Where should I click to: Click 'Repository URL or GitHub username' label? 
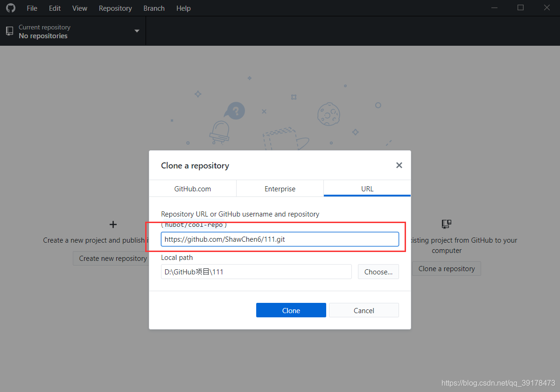[240, 214]
